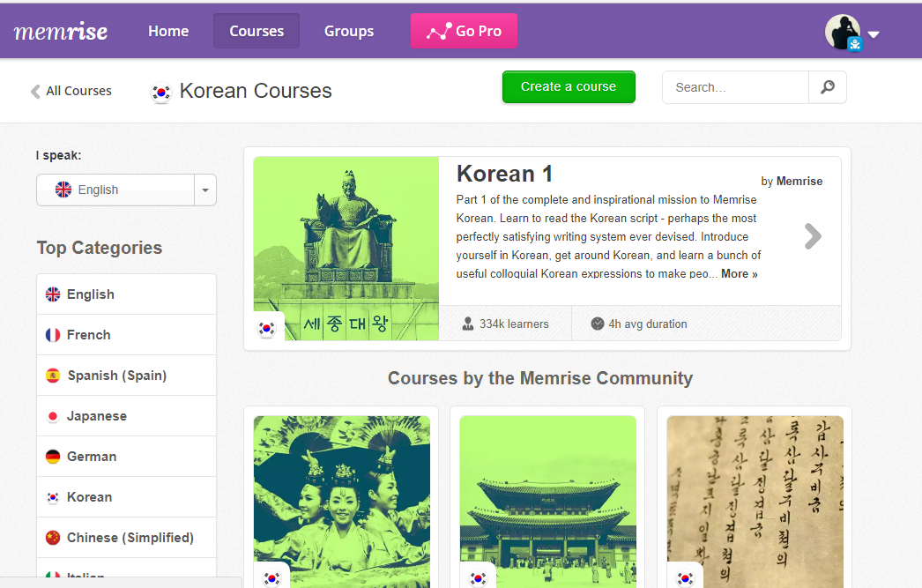Click the learners person icon
This screenshot has width=922, height=588.
tap(467, 324)
